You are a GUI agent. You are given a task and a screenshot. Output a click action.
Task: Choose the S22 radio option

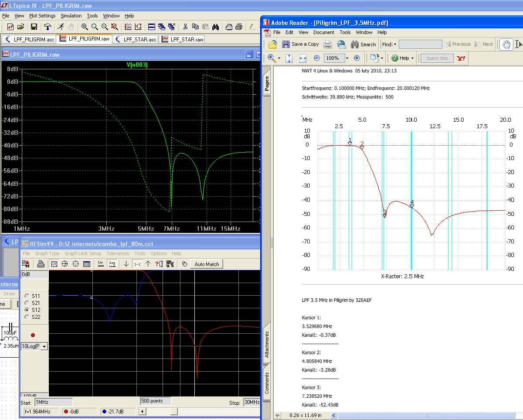click(x=27, y=317)
